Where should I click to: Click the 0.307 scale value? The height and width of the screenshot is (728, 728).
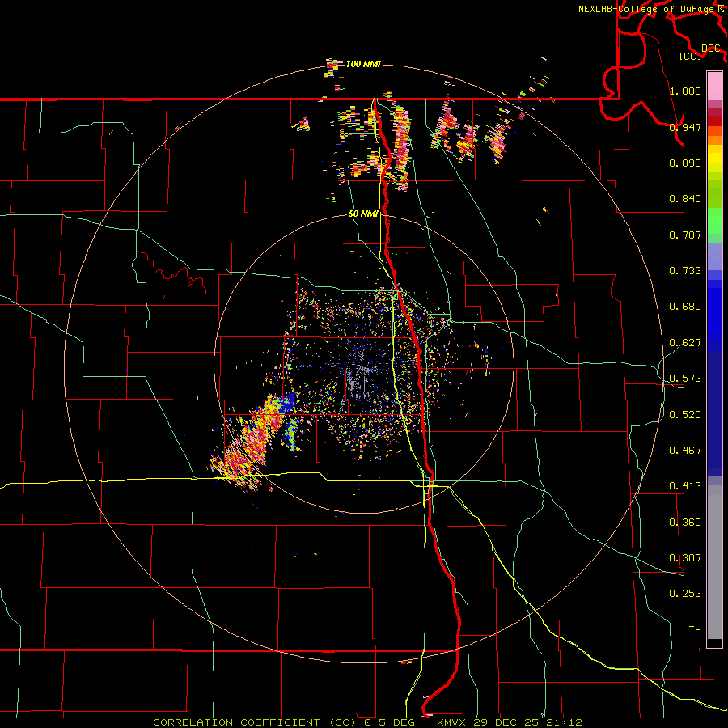click(685, 558)
